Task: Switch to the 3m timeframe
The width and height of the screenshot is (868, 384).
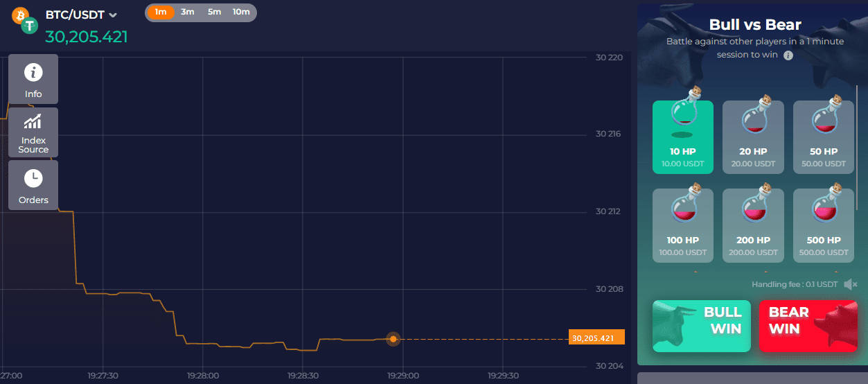Action: (x=187, y=12)
